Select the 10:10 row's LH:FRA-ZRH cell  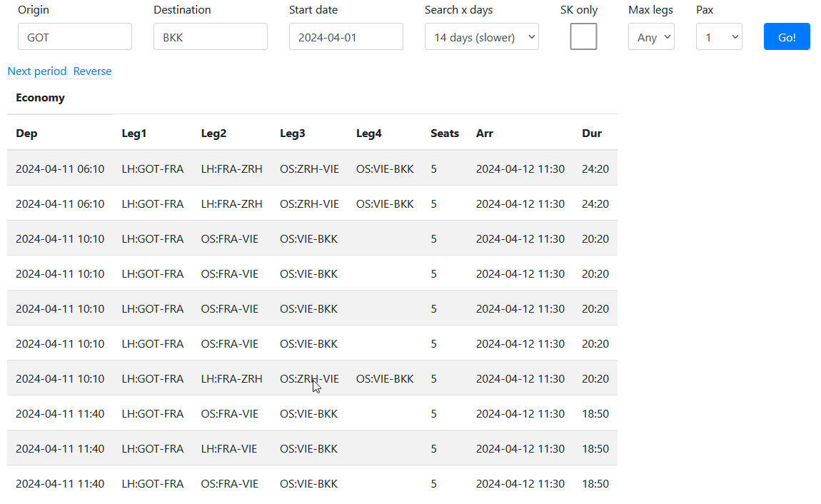tap(231, 378)
